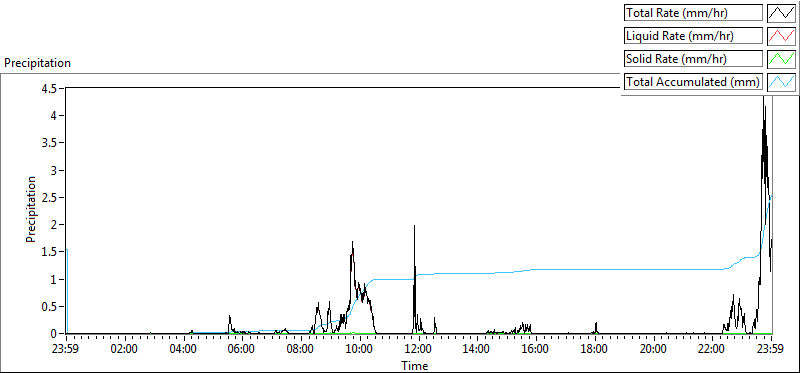This screenshot has height=373, width=800.
Task: Click the 02:00 time axis label
Action: tap(124, 350)
